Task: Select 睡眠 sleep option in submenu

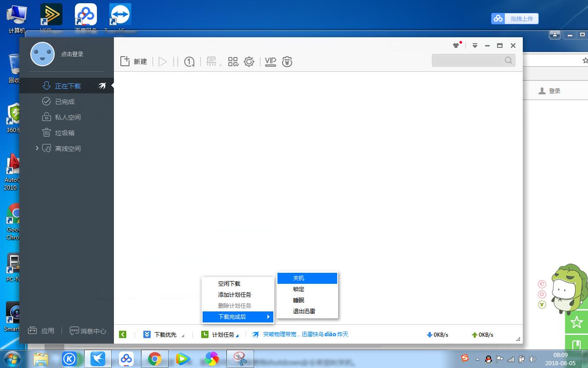Action: coord(298,300)
